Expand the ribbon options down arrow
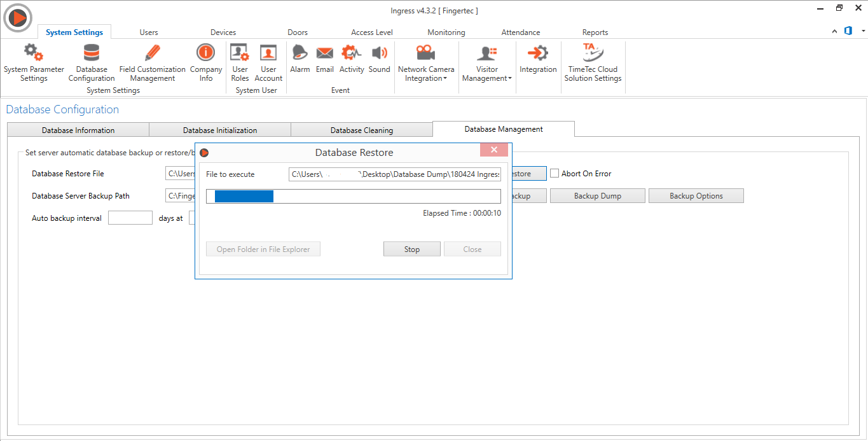Image resolution: width=868 pixels, height=441 pixels. click(x=863, y=31)
